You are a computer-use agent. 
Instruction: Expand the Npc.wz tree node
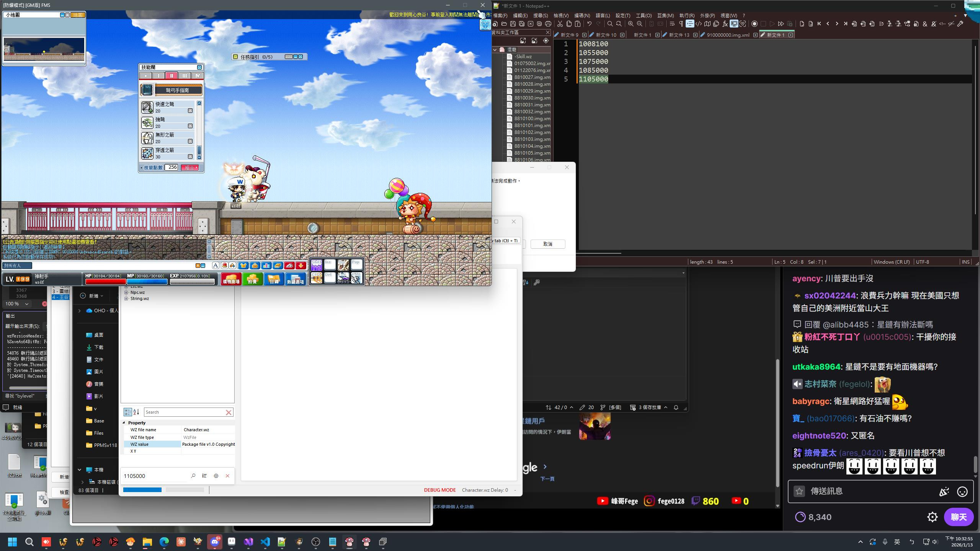[x=126, y=292]
